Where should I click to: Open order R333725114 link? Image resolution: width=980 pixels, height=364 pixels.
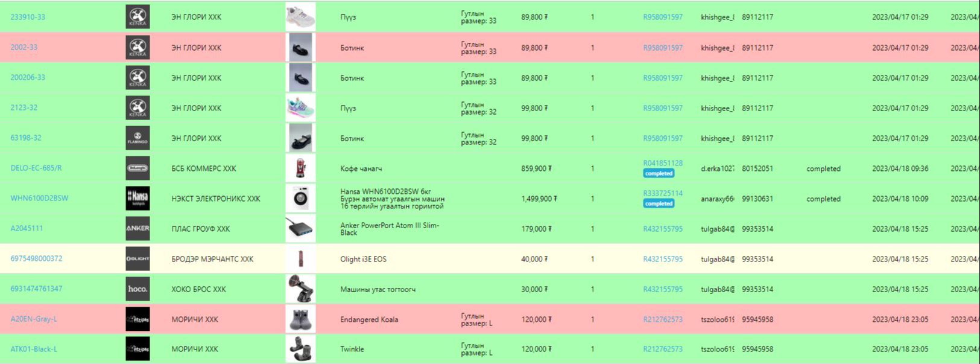pyautogui.click(x=663, y=193)
